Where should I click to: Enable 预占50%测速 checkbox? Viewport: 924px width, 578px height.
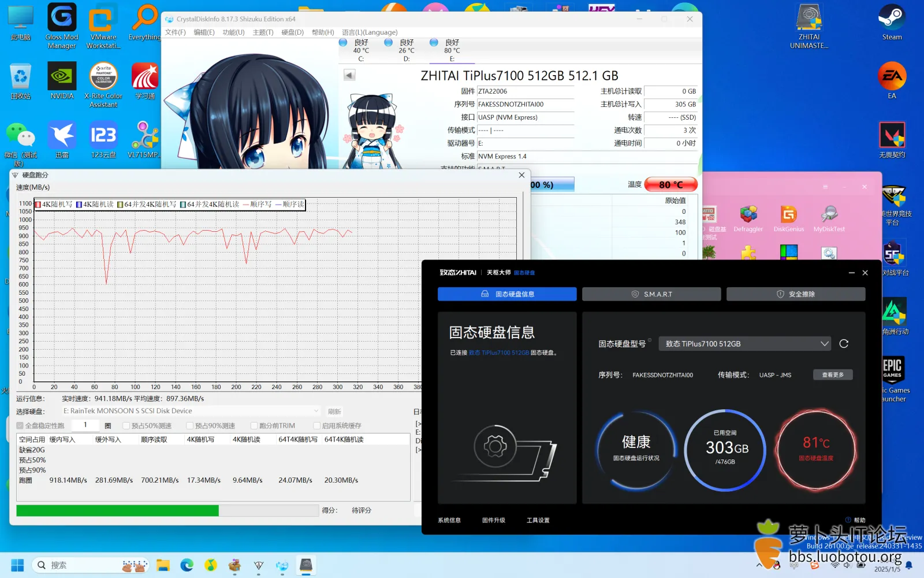point(126,425)
